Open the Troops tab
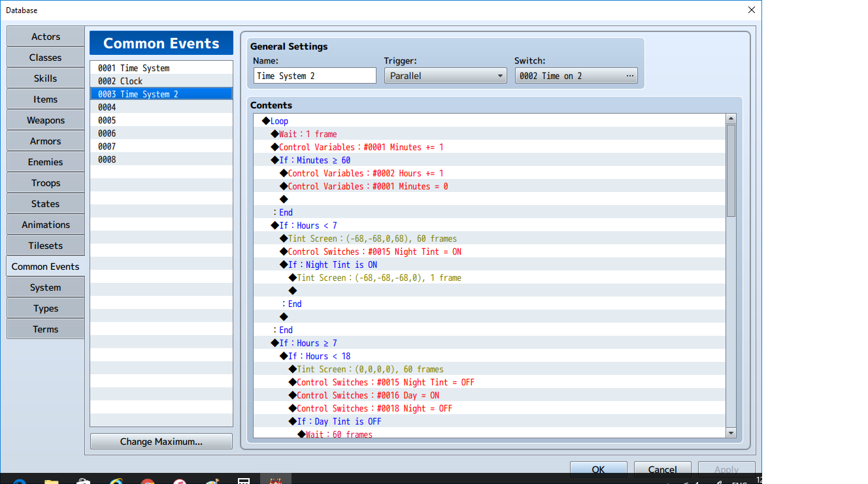 [46, 183]
